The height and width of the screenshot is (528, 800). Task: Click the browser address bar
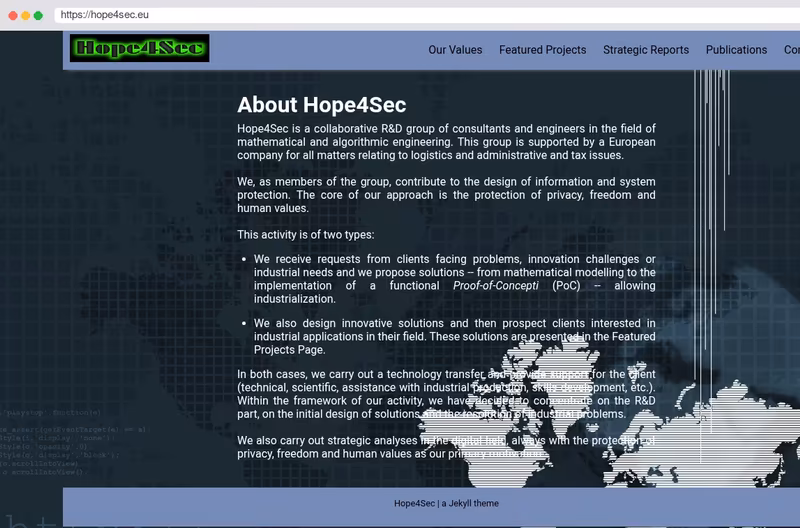427,15
